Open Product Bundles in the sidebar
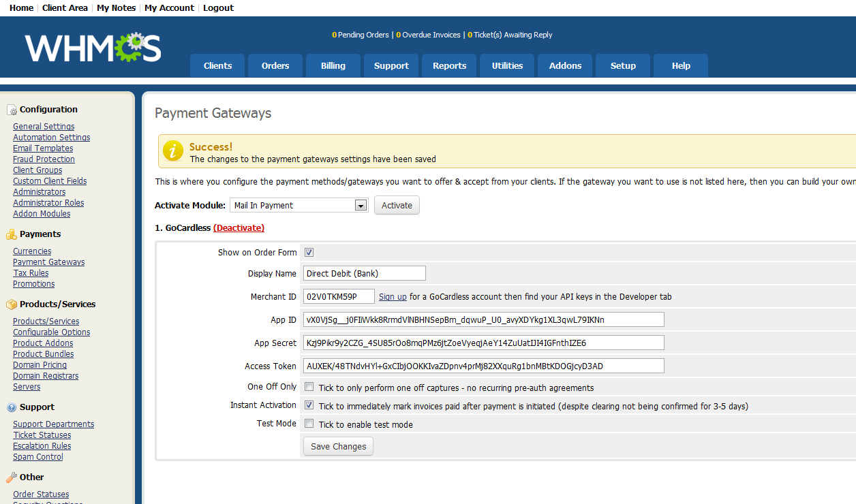 pyautogui.click(x=44, y=354)
